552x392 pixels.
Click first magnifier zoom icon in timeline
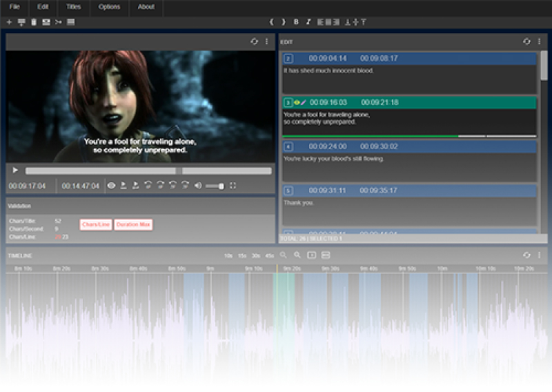coord(284,255)
